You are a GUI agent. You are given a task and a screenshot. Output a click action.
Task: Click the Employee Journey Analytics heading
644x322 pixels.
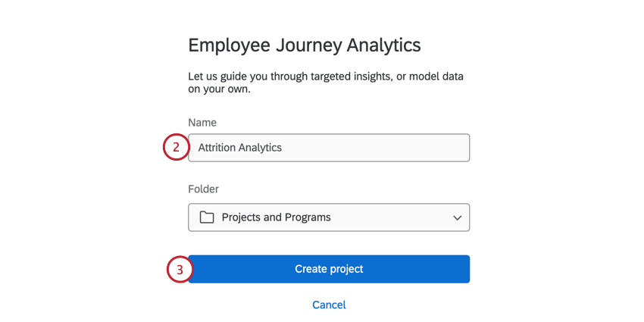(304, 45)
